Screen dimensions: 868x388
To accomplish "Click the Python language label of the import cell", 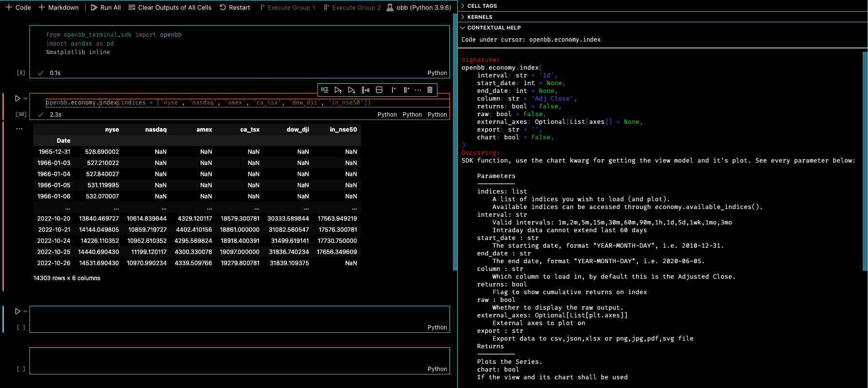I will [437, 73].
